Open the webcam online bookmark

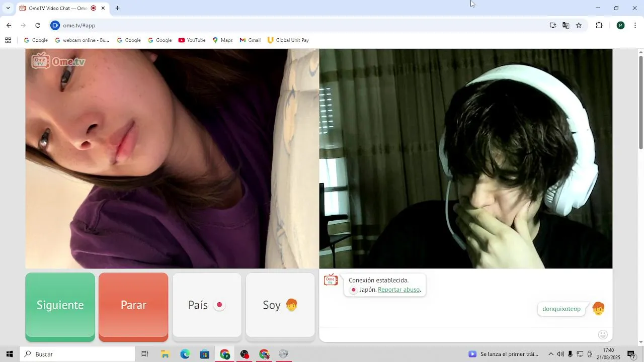coord(82,40)
